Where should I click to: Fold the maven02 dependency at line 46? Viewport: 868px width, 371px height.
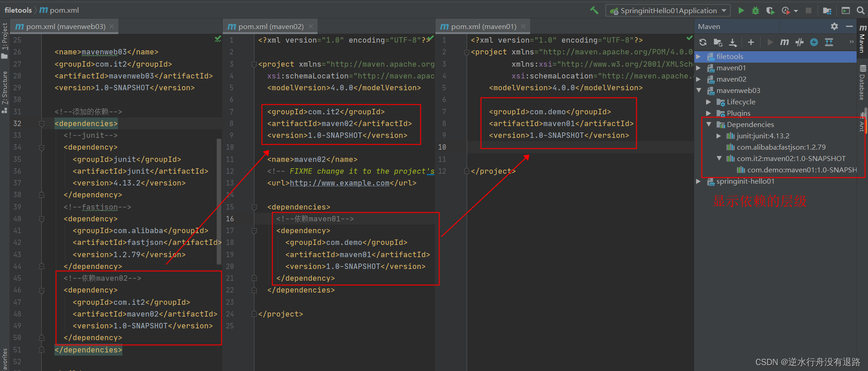[41, 290]
